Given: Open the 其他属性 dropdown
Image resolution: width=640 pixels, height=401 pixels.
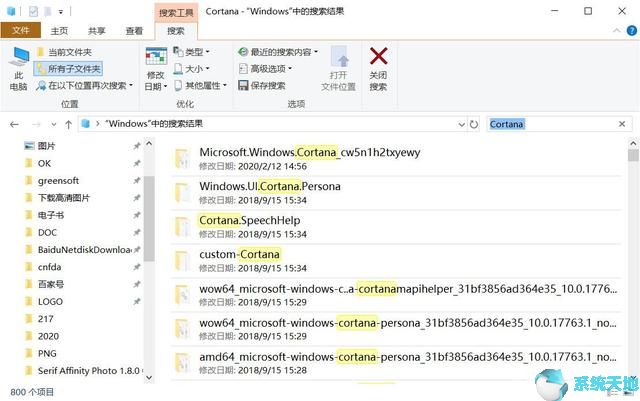Looking at the screenshot, I should (x=200, y=85).
